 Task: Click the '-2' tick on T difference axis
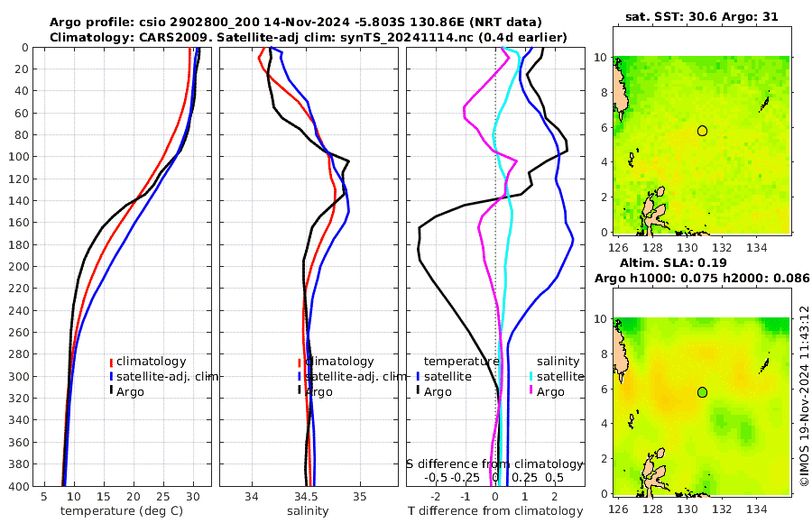pyautogui.click(x=436, y=497)
